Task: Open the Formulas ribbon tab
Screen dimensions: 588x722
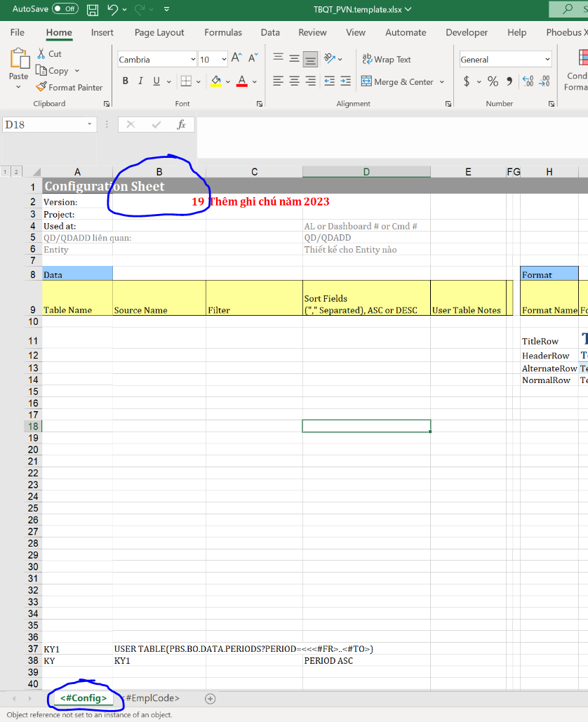Action: [223, 32]
